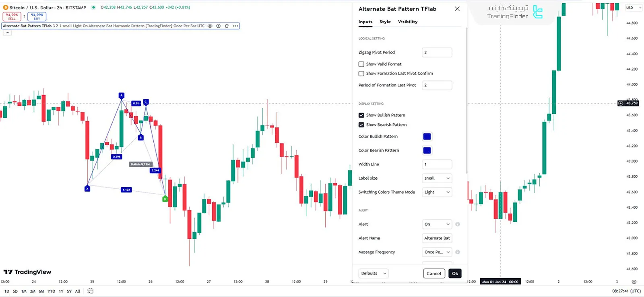This screenshot has width=644, height=297.
Task: Open the Defaults dropdown
Action: 374,274
